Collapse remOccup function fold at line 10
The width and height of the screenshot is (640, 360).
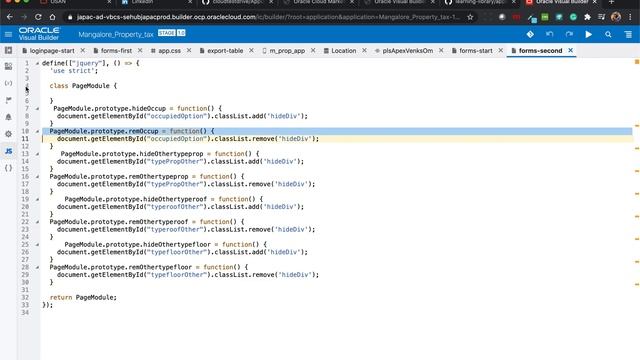(x=37, y=131)
